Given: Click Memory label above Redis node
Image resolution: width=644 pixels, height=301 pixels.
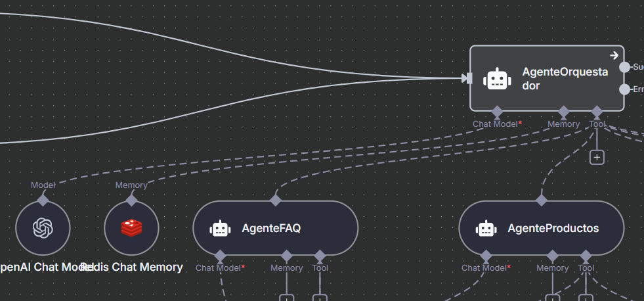Looking at the screenshot, I should click(131, 185).
